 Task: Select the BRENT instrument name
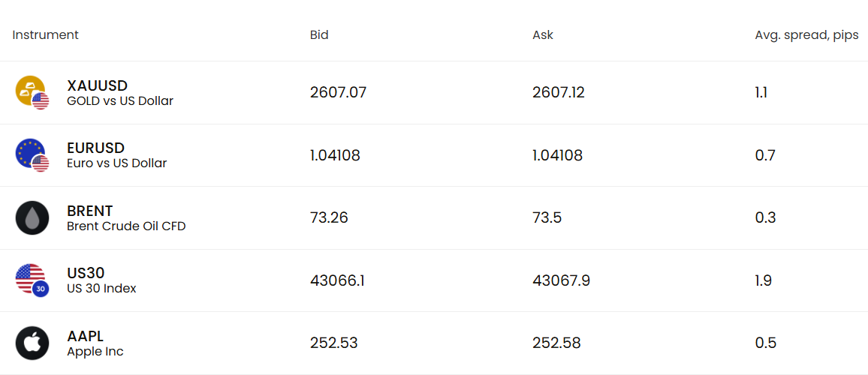(x=89, y=211)
